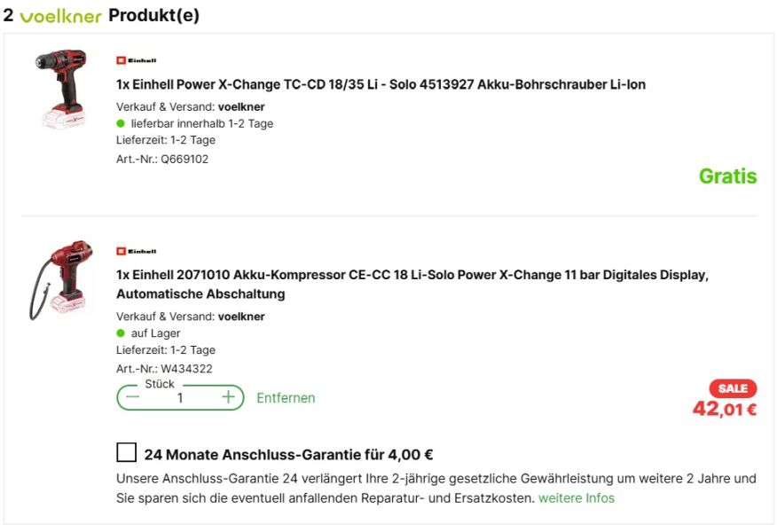Click the voelkner seller name under the compressor

240,317
